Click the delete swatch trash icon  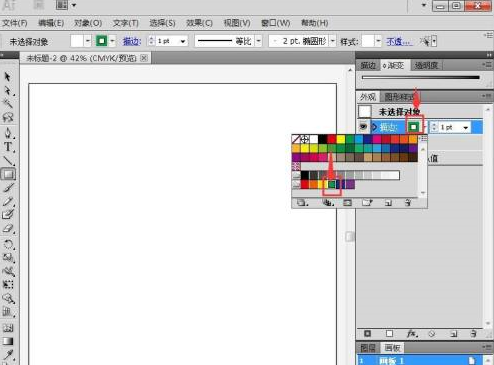[408, 203]
